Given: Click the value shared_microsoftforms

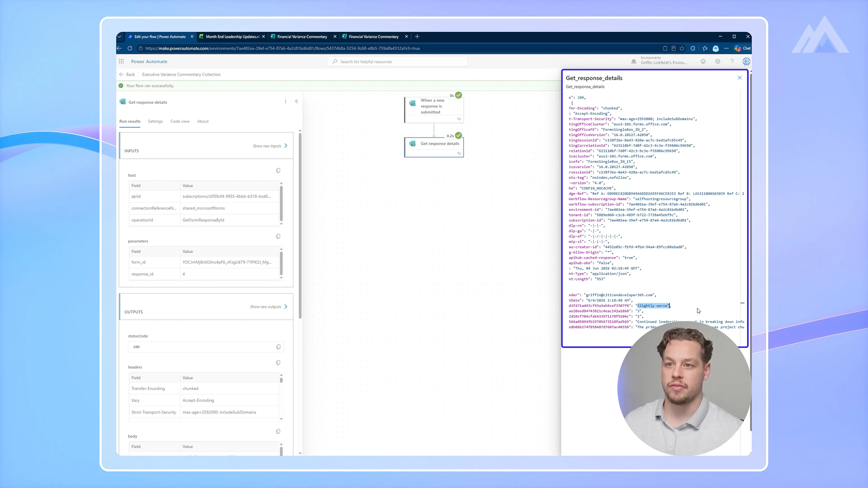Looking at the screenshot, I should tap(203, 208).
